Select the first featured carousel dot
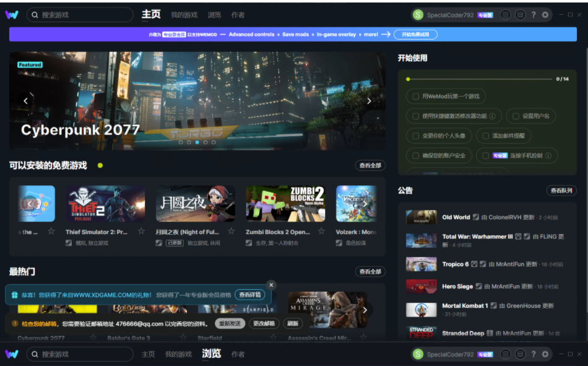 coord(181,142)
